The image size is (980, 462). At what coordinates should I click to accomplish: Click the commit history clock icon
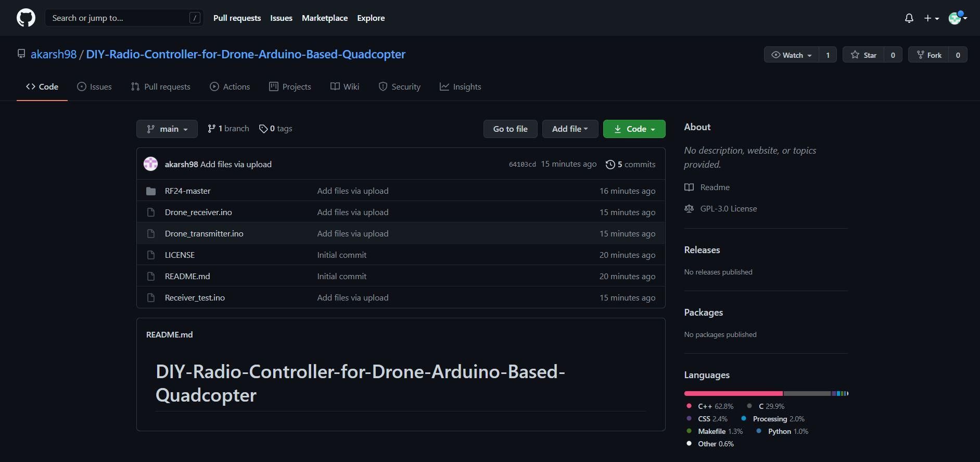click(x=610, y=165)
